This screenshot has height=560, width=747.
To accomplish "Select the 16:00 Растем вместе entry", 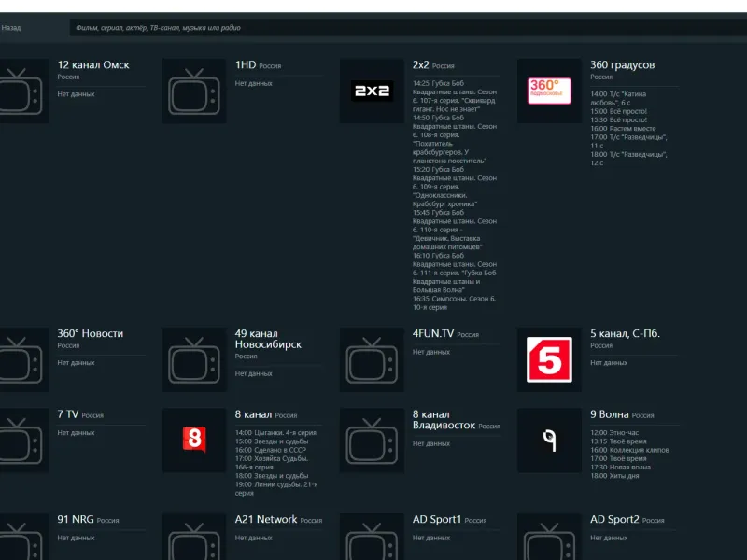I will coord(623,129).
